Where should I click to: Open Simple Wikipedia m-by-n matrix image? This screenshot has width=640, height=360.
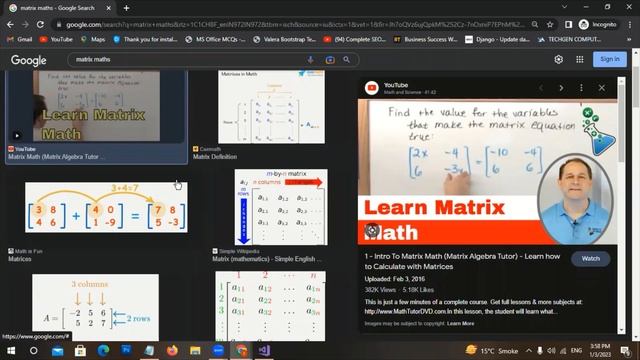281,207
